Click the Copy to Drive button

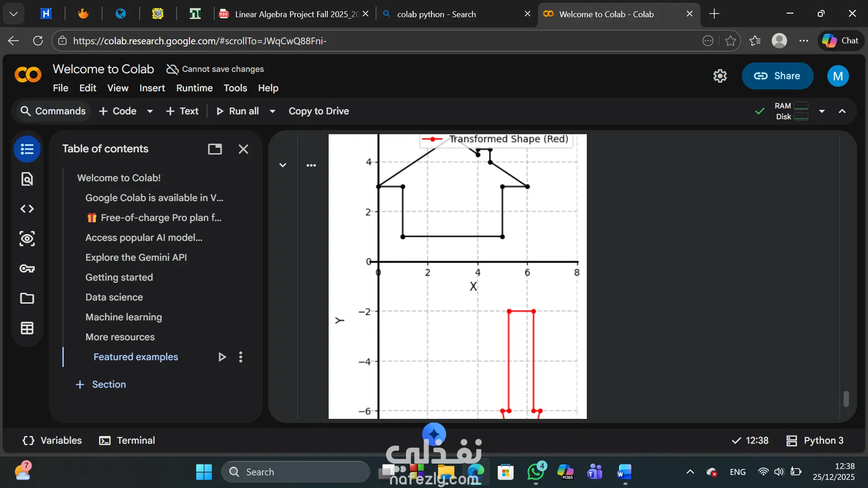coord(319,111)
